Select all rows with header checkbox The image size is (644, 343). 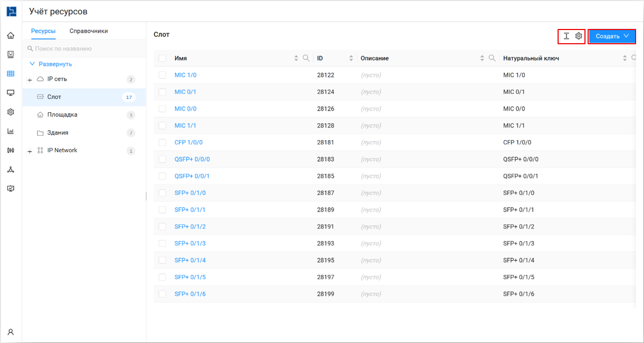click(x=162, y=58)
